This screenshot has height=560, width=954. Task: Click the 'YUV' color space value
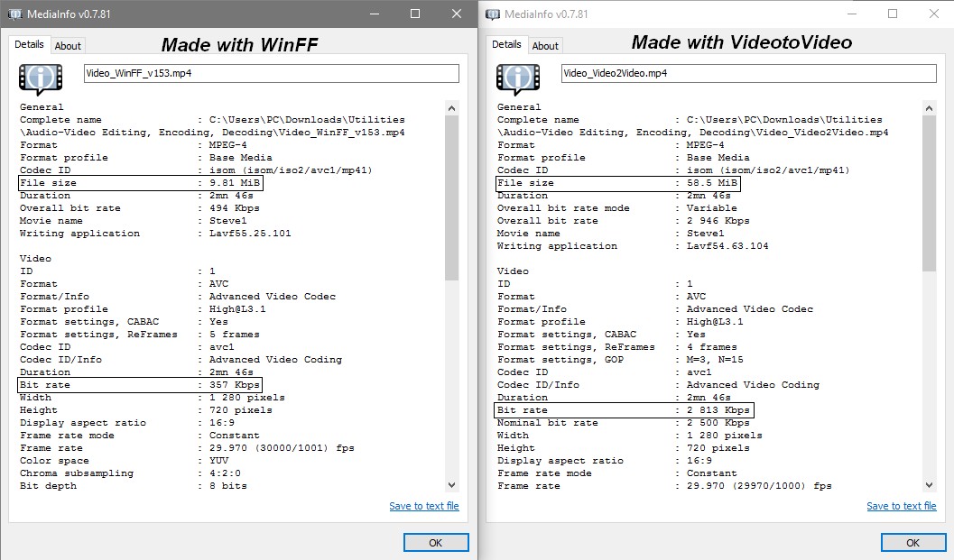(219, 461)
